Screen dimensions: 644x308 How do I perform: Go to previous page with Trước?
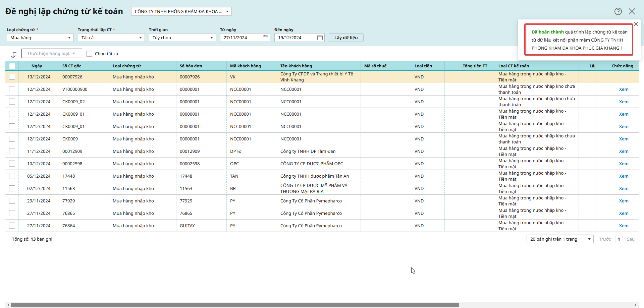coord(605,239)
